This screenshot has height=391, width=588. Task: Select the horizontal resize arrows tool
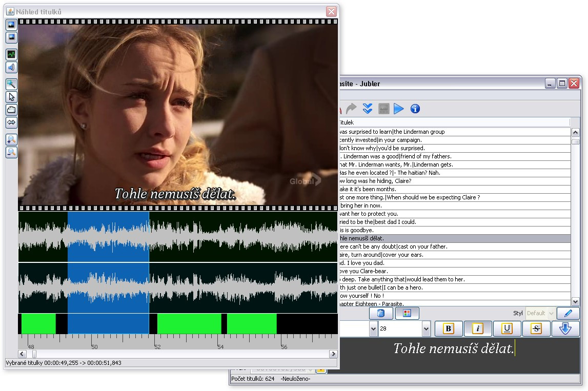pos(12,122)
